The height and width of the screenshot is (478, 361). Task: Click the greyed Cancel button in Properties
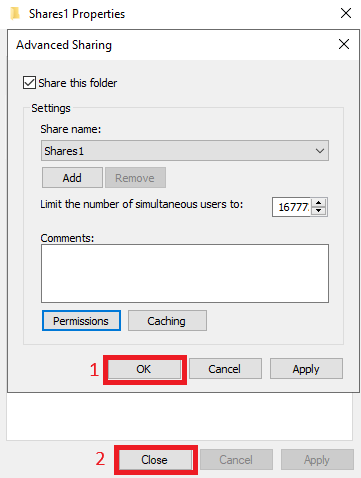(x=236, y=460)
